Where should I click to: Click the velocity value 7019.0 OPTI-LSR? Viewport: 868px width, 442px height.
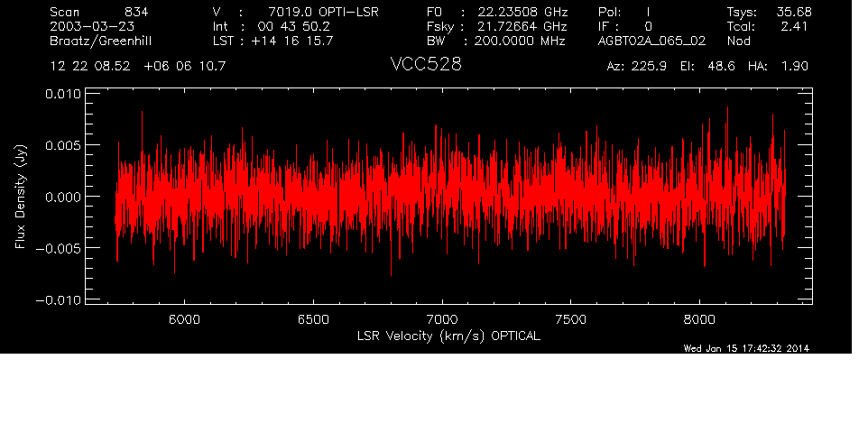tap(323, 12)
